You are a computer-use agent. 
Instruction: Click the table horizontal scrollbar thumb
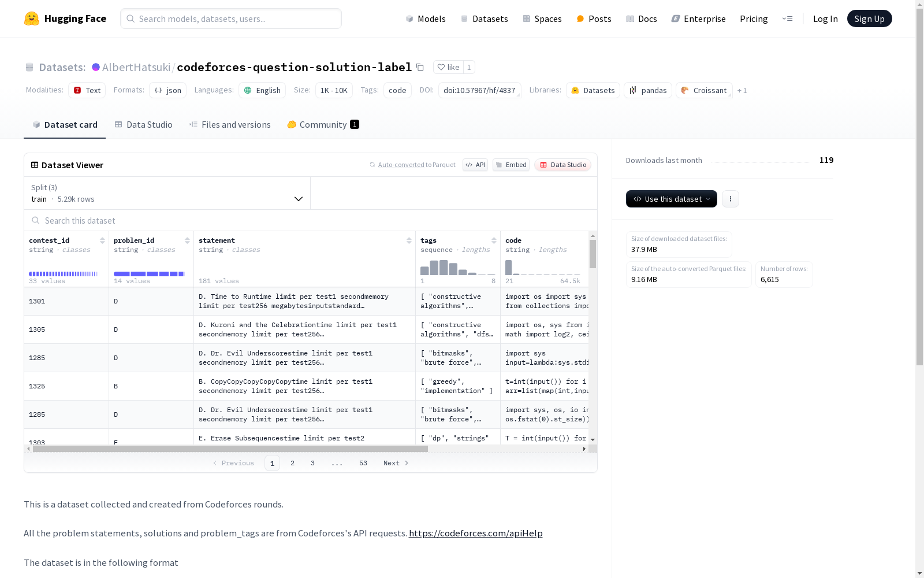click(230, 449)
